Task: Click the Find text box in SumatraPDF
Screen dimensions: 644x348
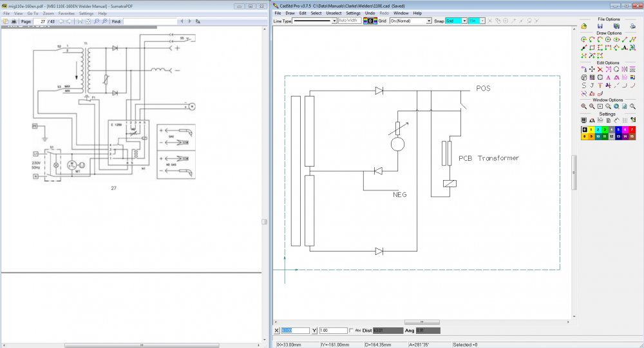Action: [150, 21]
